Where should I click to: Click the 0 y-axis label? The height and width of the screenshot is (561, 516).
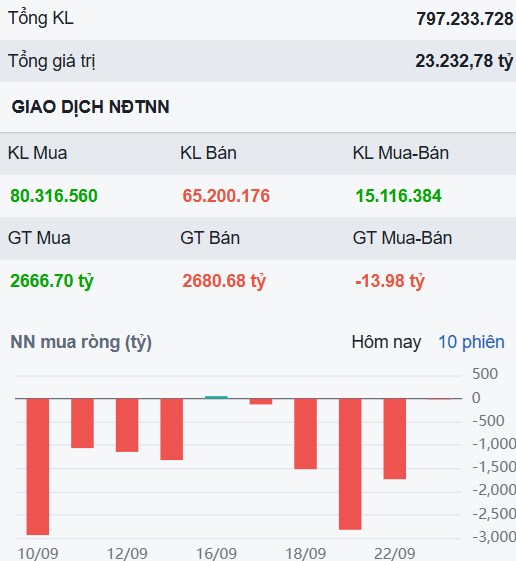pos(476,398)
